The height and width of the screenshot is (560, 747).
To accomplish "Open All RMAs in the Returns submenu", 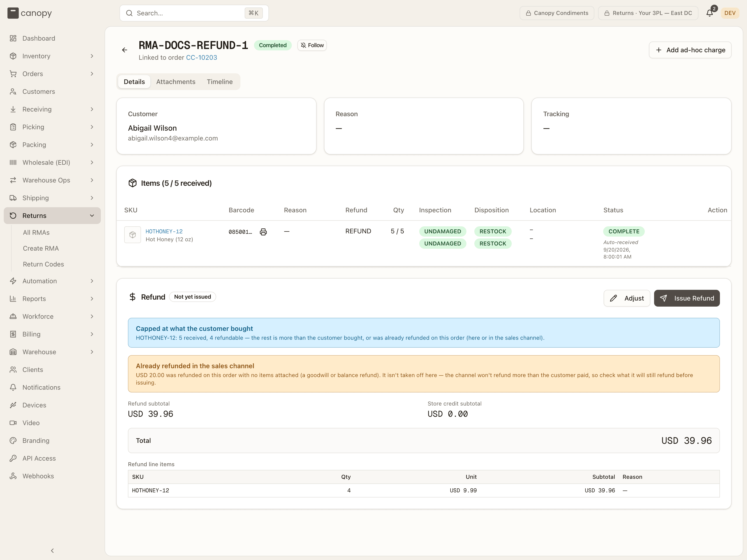I will click(x=36, y=233).
